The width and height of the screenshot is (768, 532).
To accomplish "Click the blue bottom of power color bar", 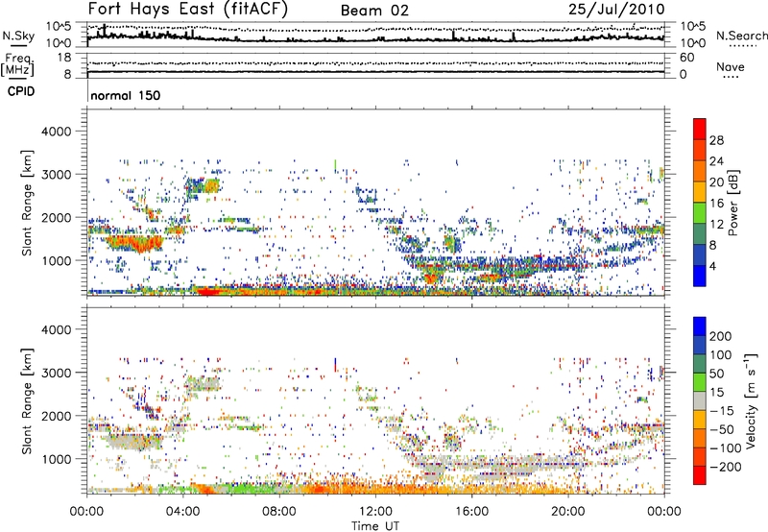I will [700, 276].
